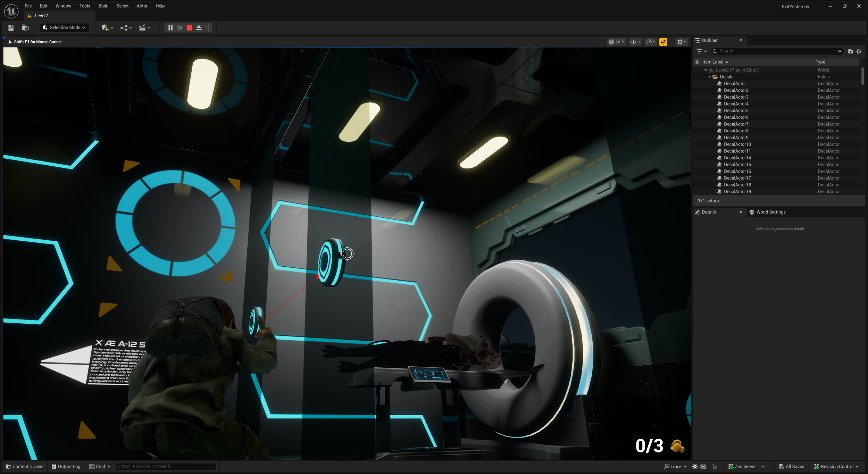Create a new folder in the Outliner

[850, 51]
